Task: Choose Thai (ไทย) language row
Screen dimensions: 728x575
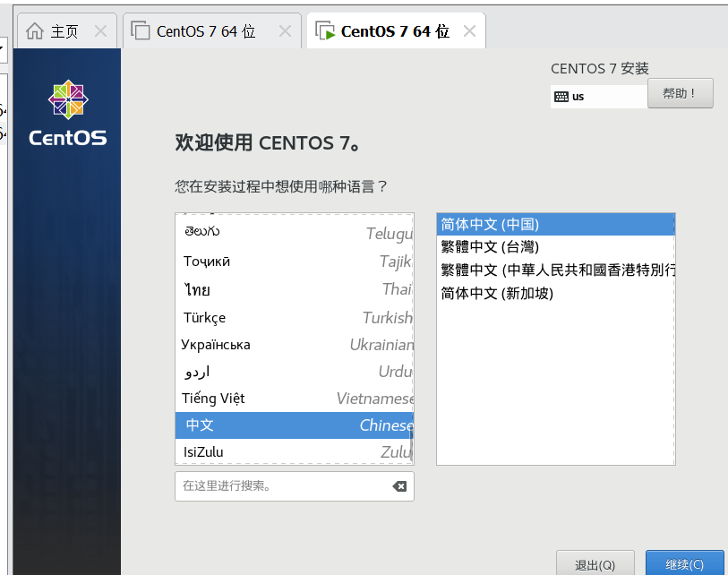Action: [295, 289]
